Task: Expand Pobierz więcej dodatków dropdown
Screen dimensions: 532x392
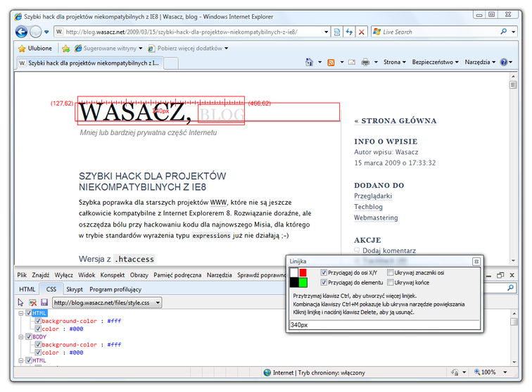Action: [226, 48]
